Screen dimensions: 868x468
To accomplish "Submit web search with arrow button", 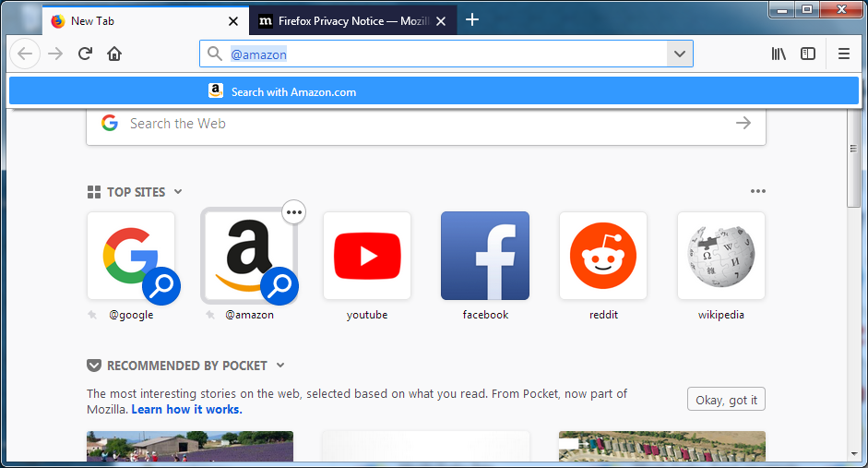I will (x=743, y=123).
